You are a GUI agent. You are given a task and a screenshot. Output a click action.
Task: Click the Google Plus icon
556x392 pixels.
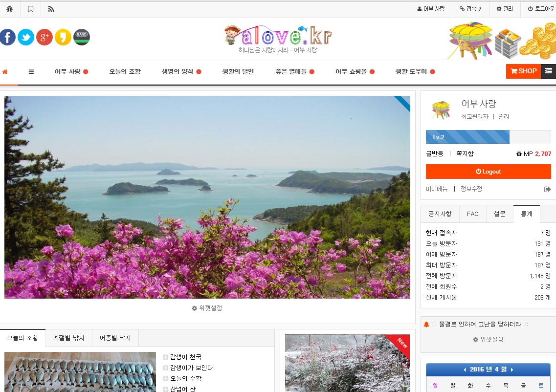[44, 37]
